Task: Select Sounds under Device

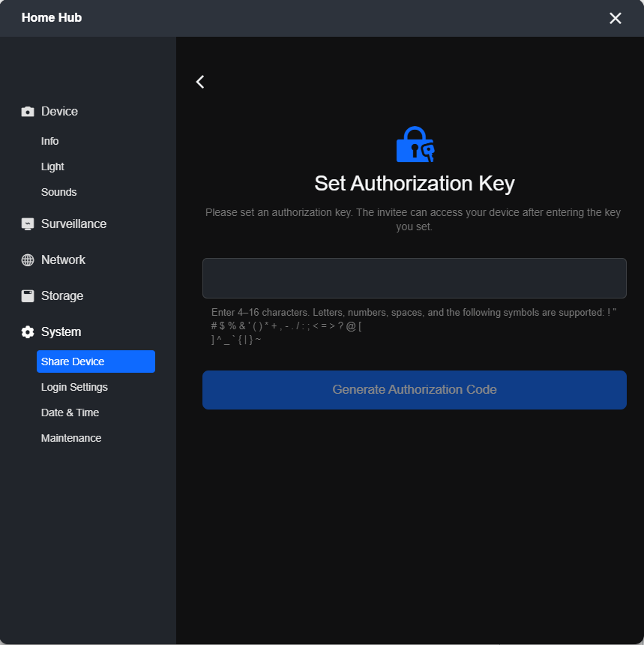Action: (x=58, y=192)
